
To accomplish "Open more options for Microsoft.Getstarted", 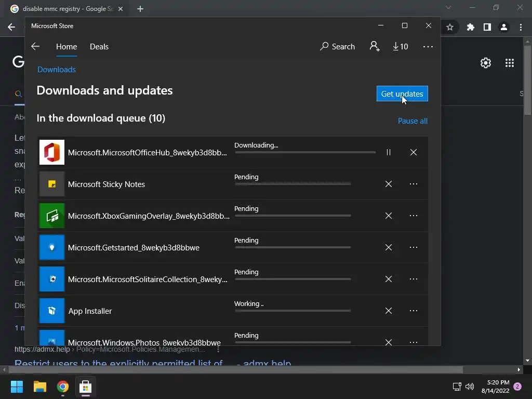I will (x=413, y=247).
